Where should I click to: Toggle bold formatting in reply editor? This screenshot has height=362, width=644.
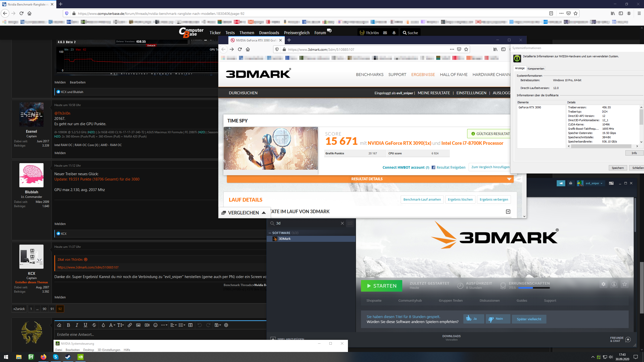pyautogui.click(x=68, y=325)
